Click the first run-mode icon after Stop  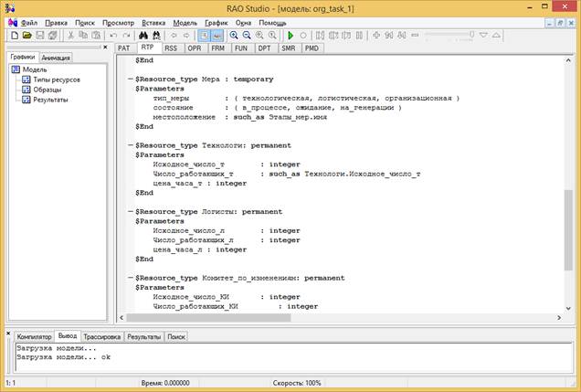pos(320,36)
